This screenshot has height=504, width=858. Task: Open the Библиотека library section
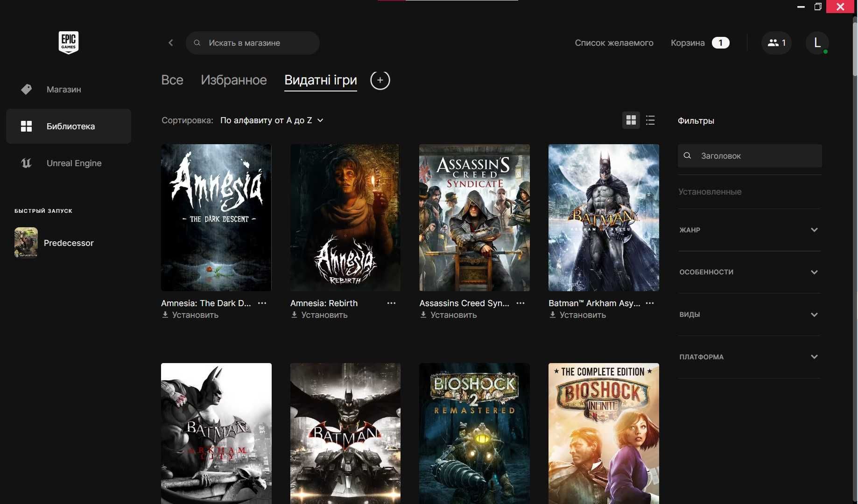(x=69, y=126)
